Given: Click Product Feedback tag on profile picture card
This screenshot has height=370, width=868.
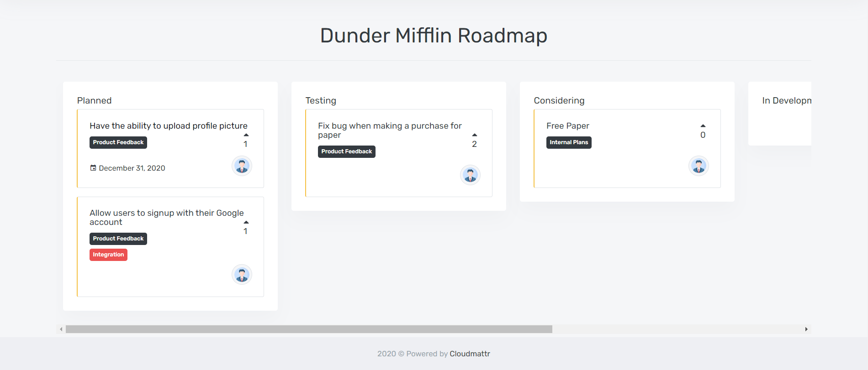Looking at the screenshot, I should [118, 142].
